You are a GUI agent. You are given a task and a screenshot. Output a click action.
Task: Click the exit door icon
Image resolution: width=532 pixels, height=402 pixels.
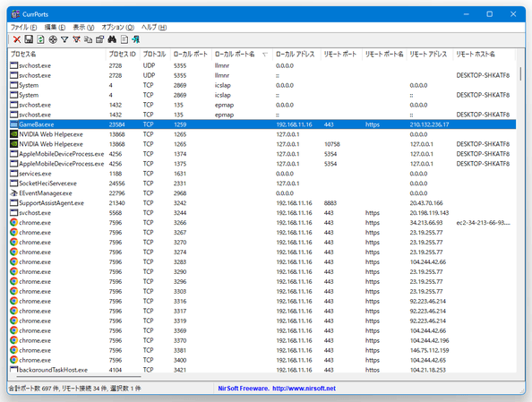(136, 39)
